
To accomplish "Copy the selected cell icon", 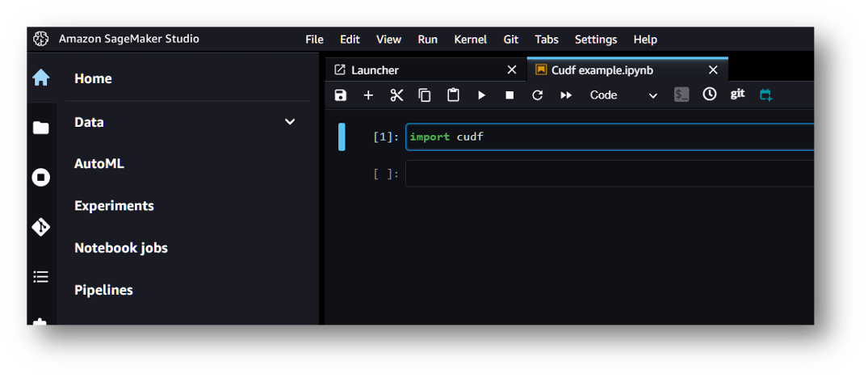I will pyautogui.click(x=425, y=95).
